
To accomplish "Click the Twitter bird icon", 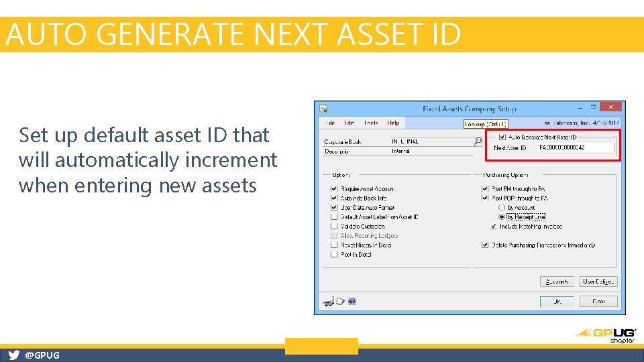I will point(13,355).
